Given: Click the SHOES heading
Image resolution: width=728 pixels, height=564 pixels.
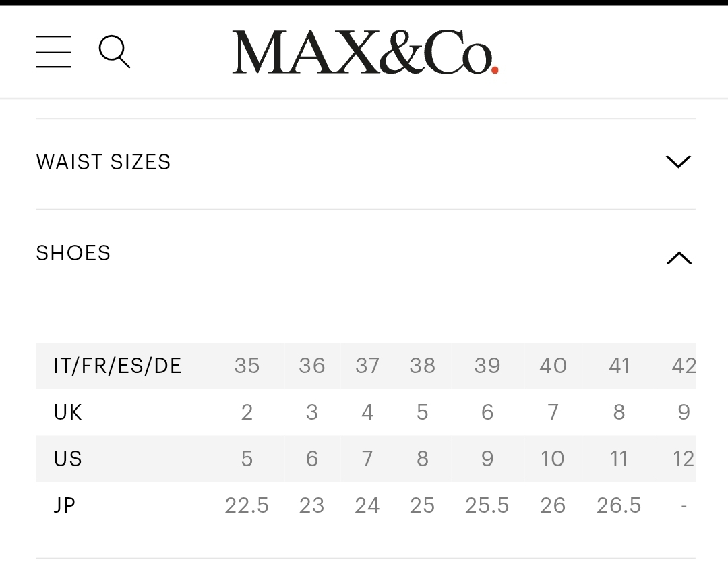Looking at the screenshot, I should coord(73,253).
